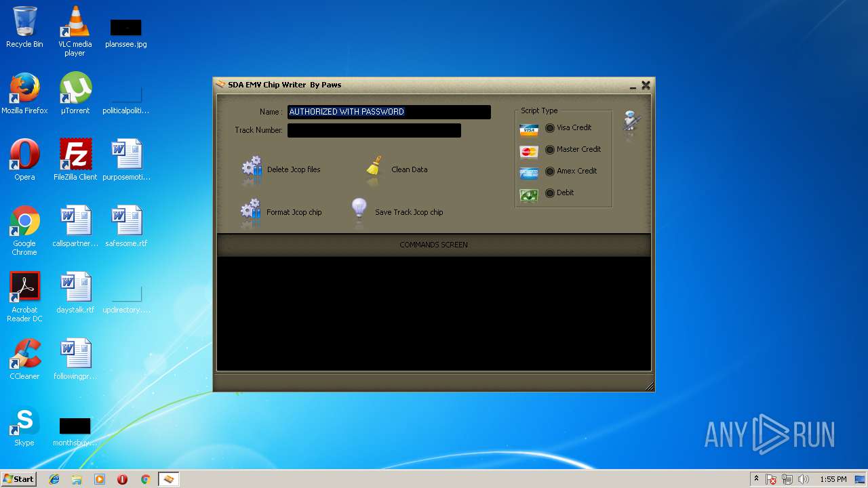
Task: Click the Amex card icon
Action: (529, 173)
